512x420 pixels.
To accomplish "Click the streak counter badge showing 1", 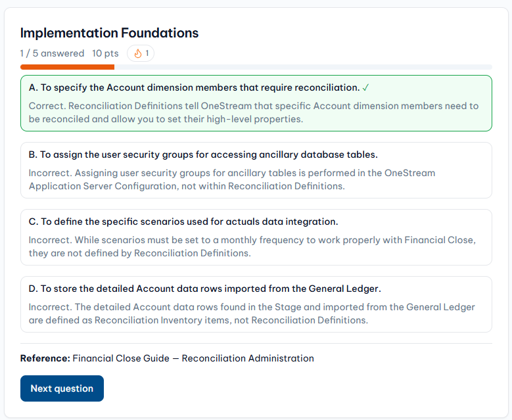I will coord(141,53).
